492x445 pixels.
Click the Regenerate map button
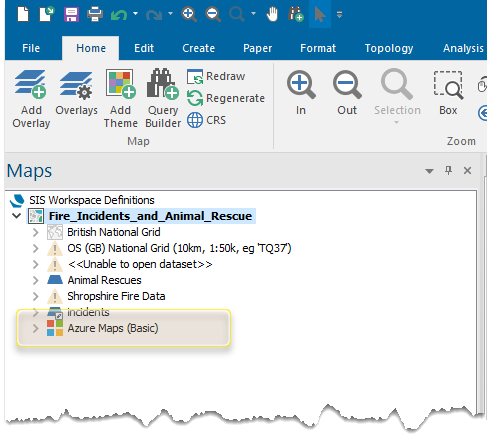click(x=226, y=98)
